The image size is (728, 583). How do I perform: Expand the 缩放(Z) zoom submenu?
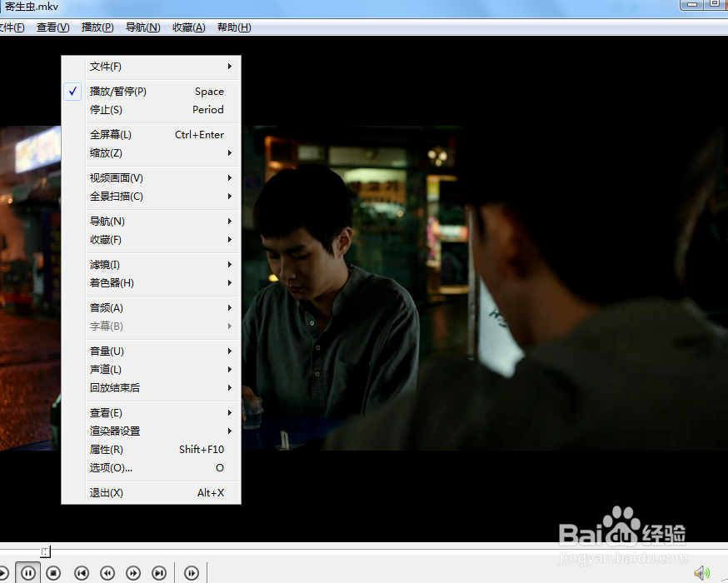tap(151, 153)
